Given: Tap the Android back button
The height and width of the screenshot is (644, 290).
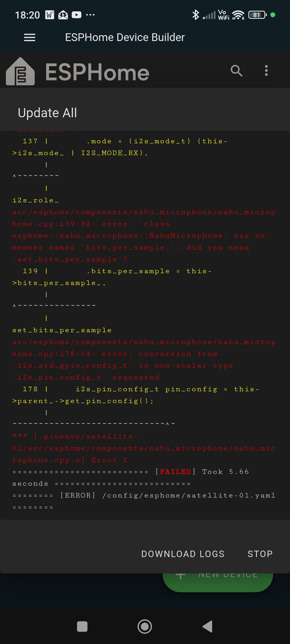Looking at the screenshot, I should [x=207, y=627].
